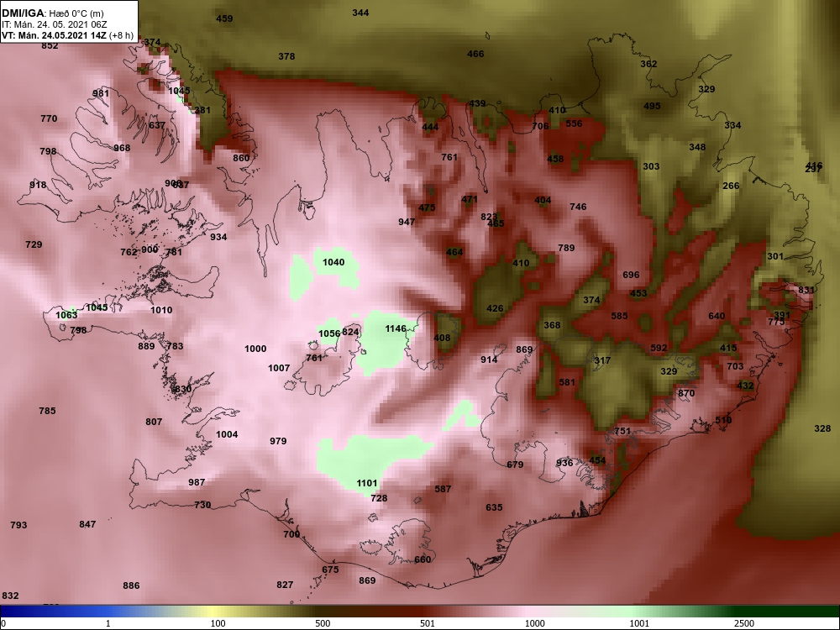Click the map value 729
This screenshot has height=630, width=840.
[34, 244]
